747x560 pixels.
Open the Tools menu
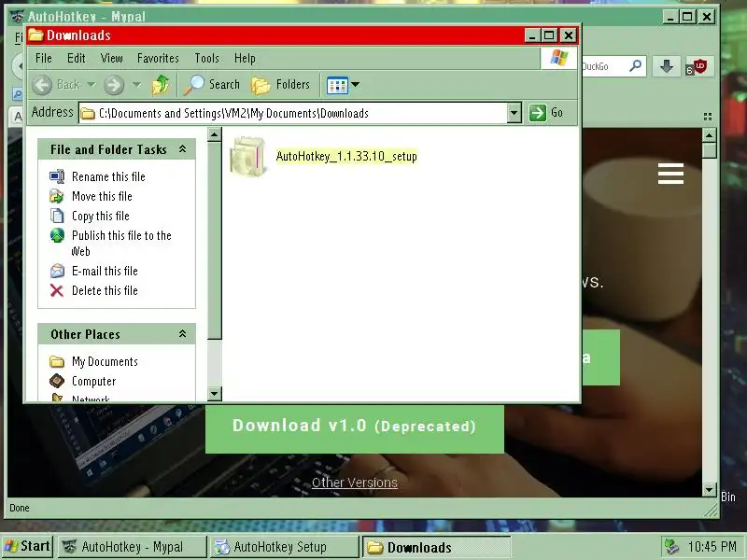206,58
